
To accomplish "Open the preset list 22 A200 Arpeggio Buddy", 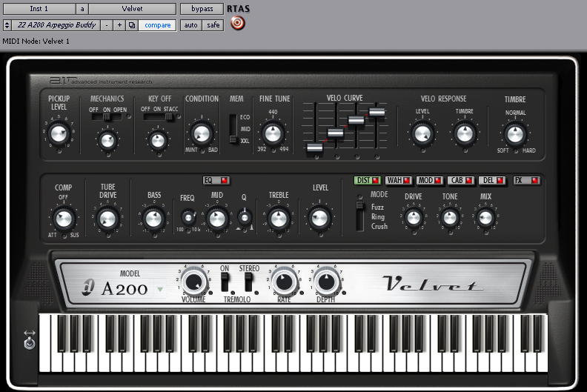I will 56,25.
